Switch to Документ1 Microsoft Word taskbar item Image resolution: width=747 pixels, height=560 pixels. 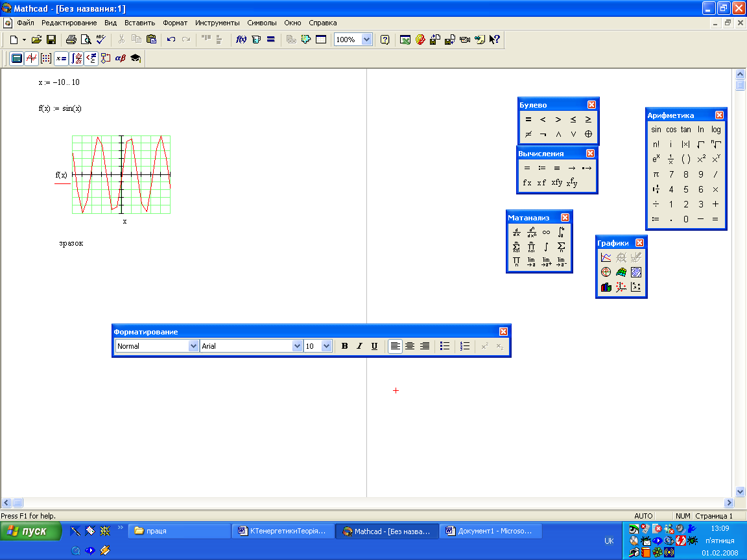491,531
